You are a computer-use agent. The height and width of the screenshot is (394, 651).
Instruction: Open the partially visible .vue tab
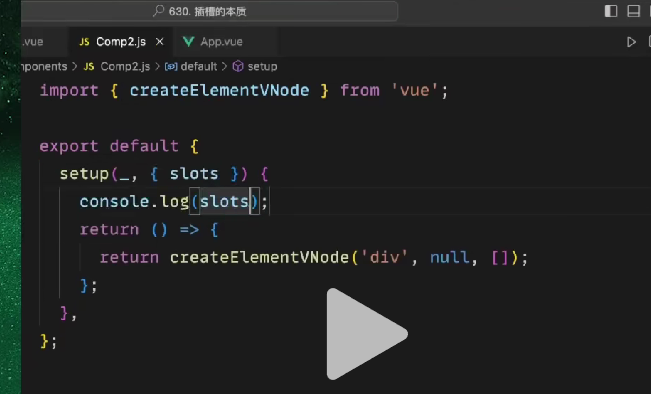click(x=33, y=42)
